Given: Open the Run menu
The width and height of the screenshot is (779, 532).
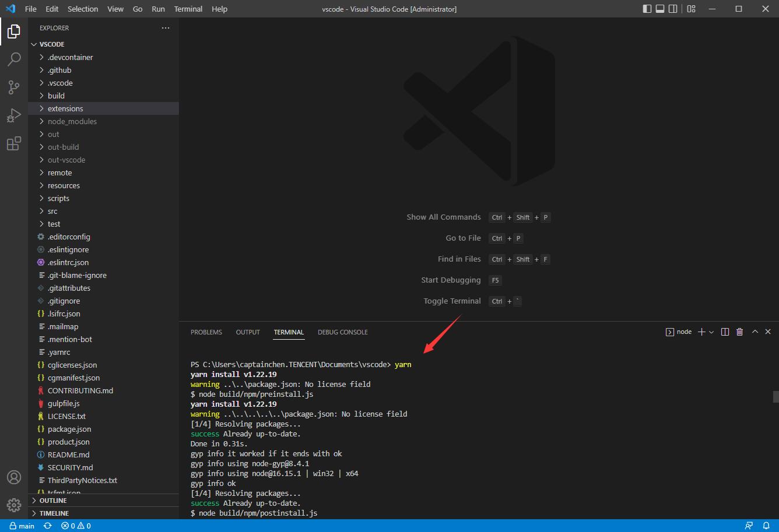Looking at the screenshot, I should 158,9.
